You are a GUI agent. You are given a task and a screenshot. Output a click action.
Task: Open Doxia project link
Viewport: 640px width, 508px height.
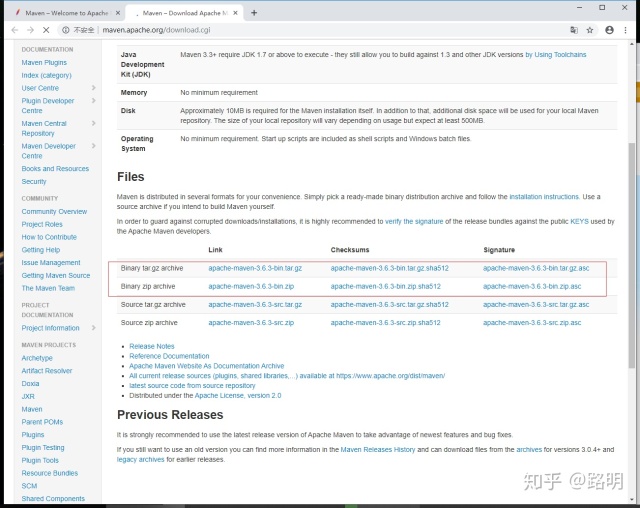tap(30, 384)
